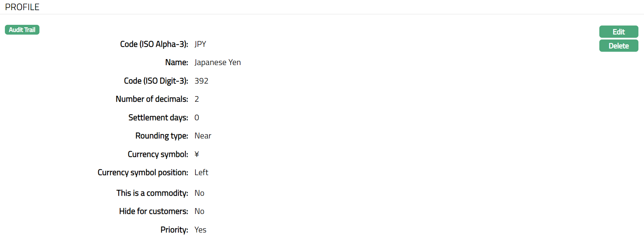644x237 pixels.
Task: Click the Japanese Yen name value
Action: point(217,62)
